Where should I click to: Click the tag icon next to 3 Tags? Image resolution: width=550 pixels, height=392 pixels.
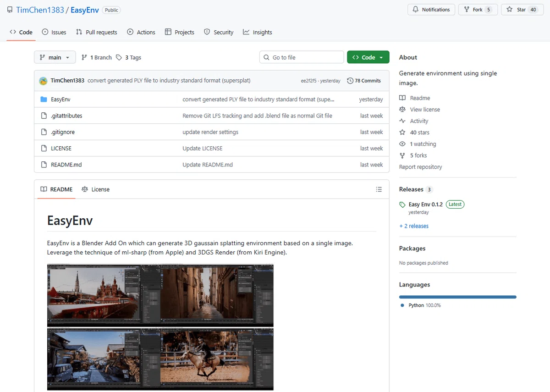coord(119,57)
